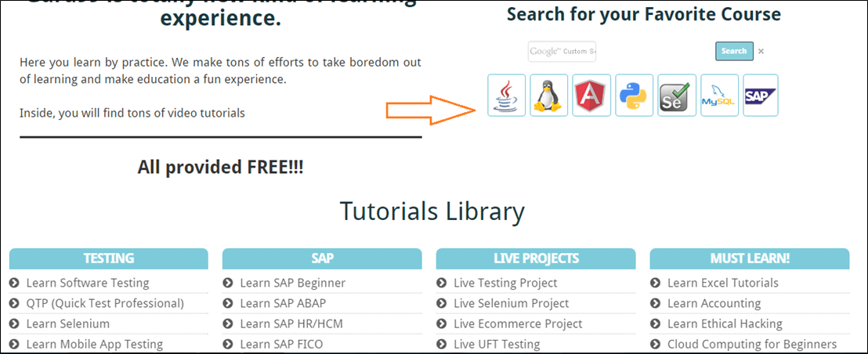Screen dimensions: 868x354
Task: Open the Linux penguin course icon
Action: (548, 96)
